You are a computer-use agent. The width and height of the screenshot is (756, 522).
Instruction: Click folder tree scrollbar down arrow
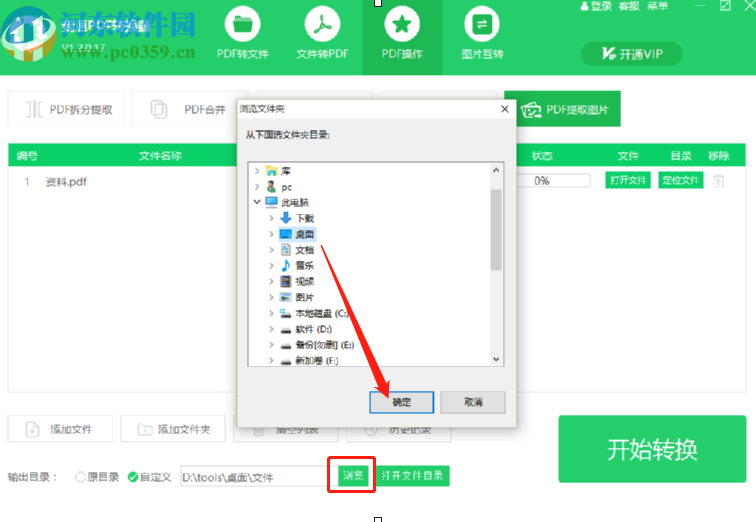(x=496, y=359)
